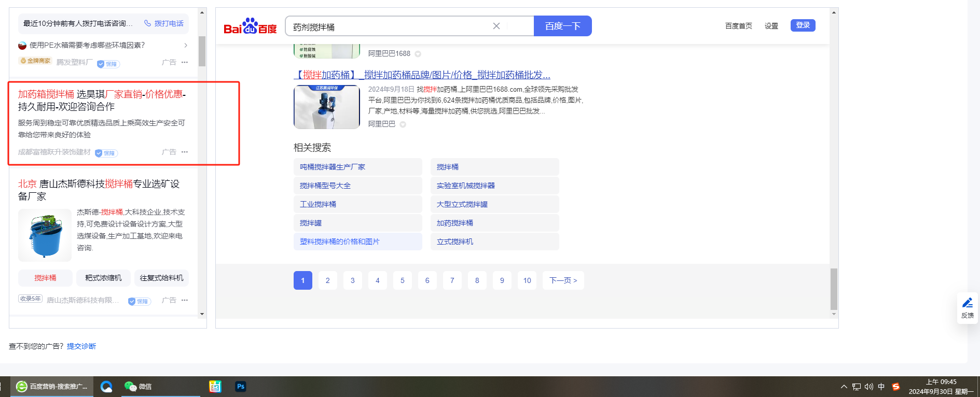
Task: Open the arrow menu beside 阿里巴巴1688
Action: click(418, 54)
